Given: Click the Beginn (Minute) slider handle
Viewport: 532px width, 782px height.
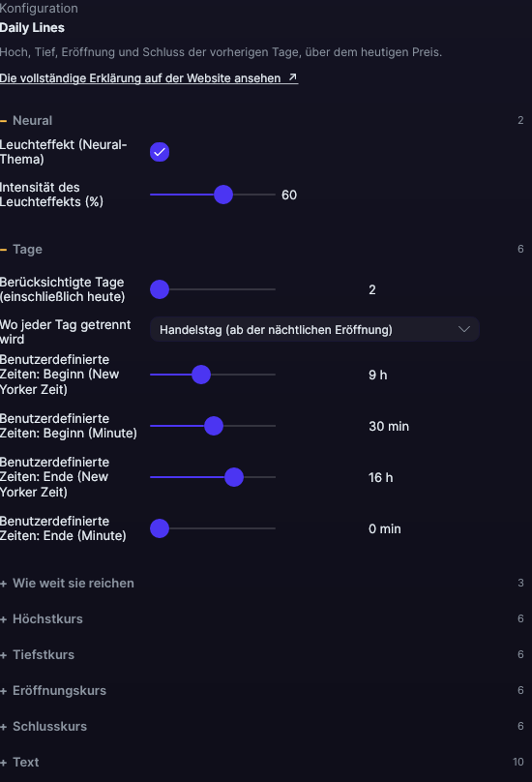Looking at the screenshot, I should click(x=214, y=426).
